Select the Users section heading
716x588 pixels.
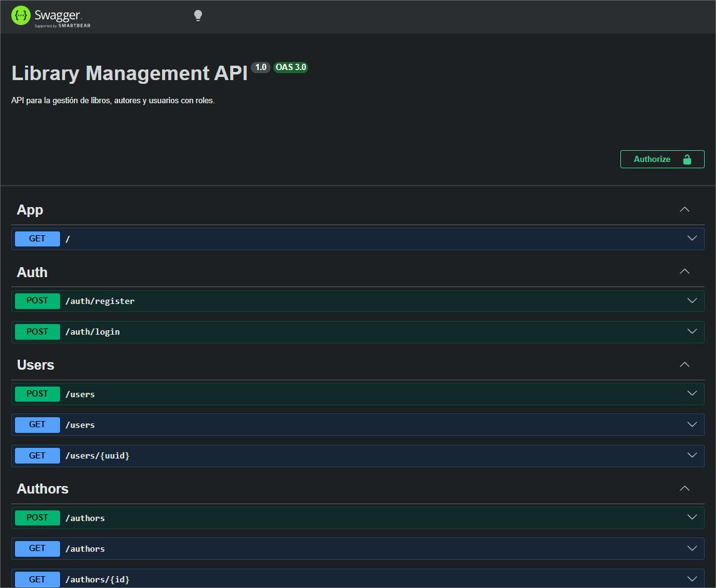point(36,365)
